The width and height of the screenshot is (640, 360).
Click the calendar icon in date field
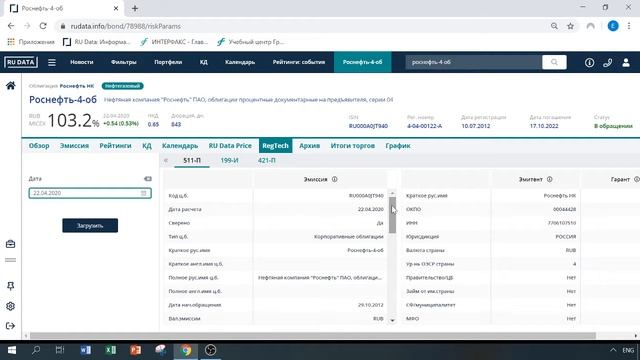(144, 193)
